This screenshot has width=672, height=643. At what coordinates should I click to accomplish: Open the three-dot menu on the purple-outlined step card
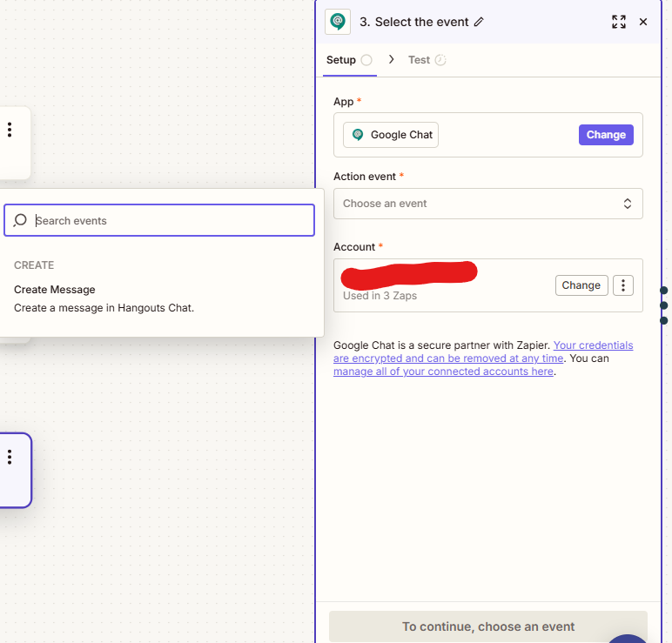pyautogui.click(x=10, y=457)
